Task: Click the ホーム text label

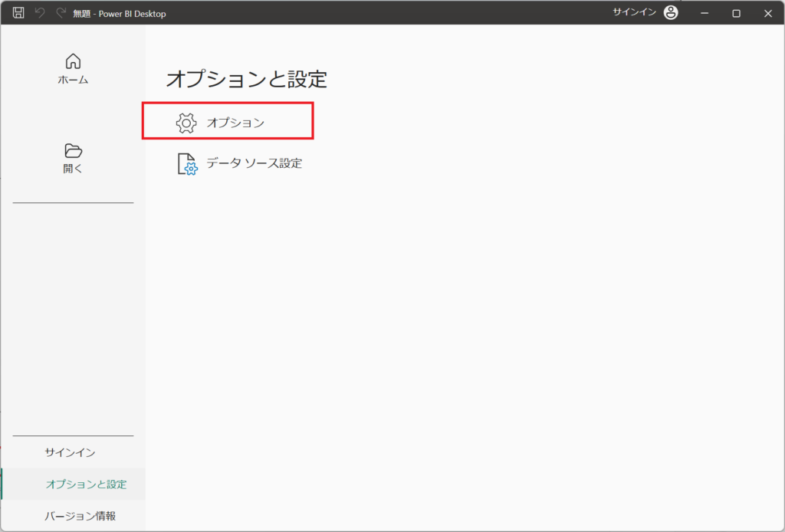Action: pyautogui.click(x=73, y=80)
